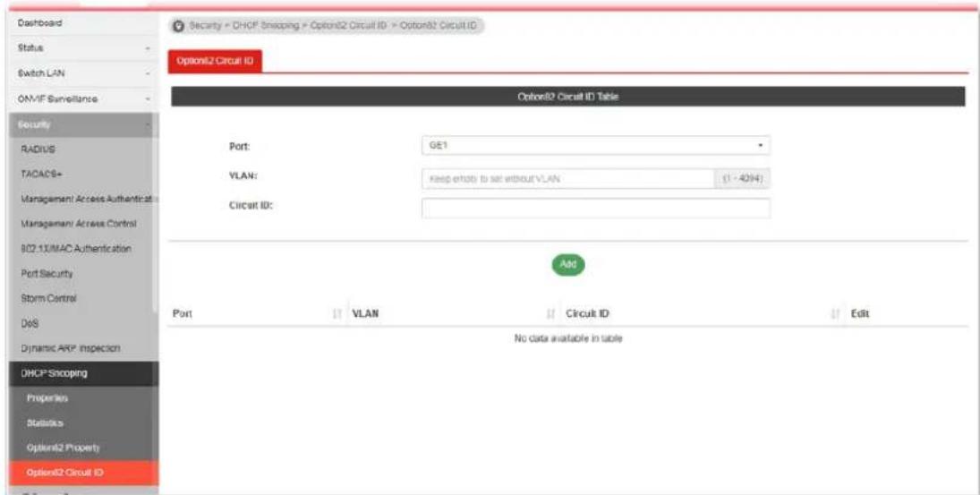Open Management Access Authentication page

click(84, 199)
